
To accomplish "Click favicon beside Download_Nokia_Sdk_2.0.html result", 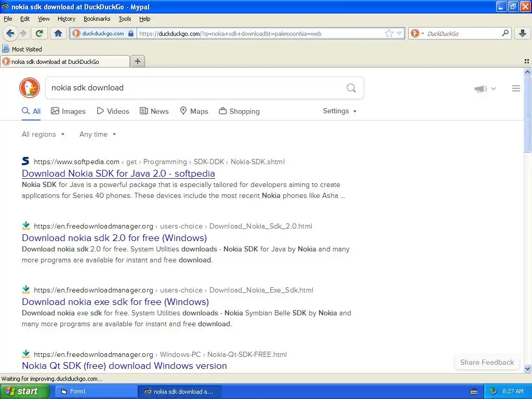I will coord(26,225).
